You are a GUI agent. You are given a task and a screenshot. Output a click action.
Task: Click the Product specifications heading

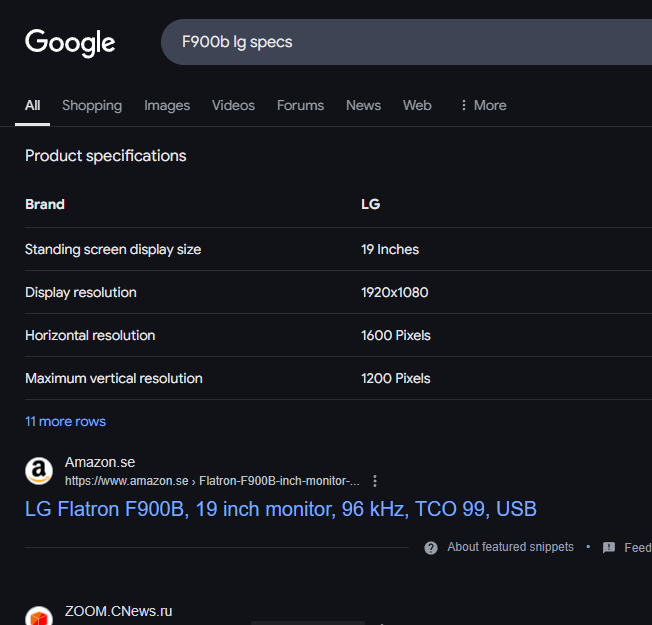pyautogui.click(x=106, y=156)
